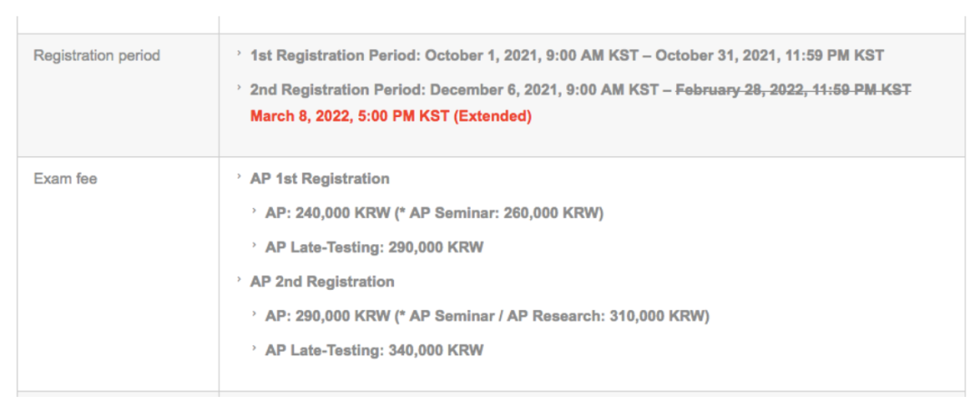Click chevron beside AP 2nd Registration
The image size is (980, 407).
(240, 280)
